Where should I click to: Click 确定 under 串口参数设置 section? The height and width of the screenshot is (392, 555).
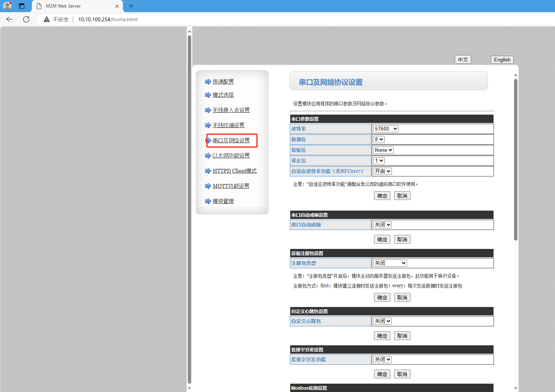[382, 196]
